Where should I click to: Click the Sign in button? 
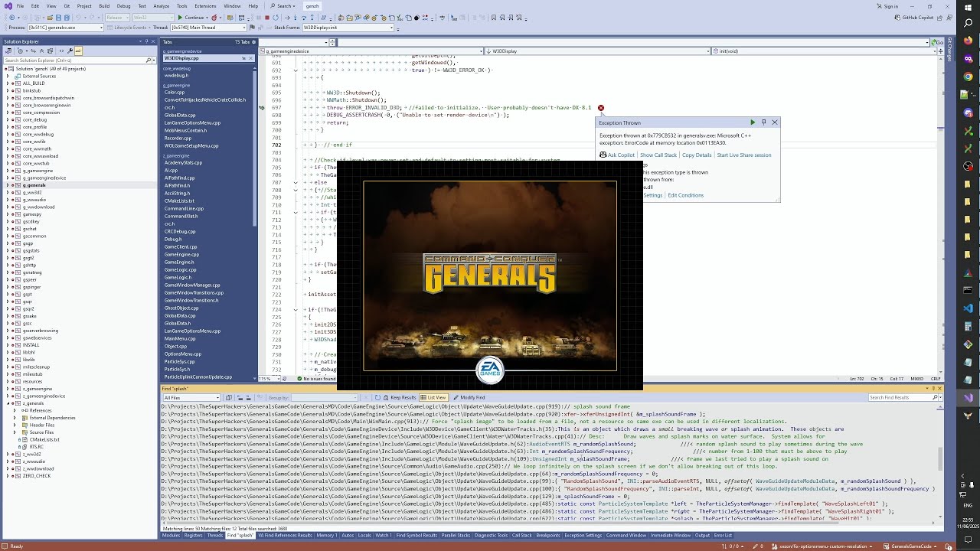click(x=887, y=6)
